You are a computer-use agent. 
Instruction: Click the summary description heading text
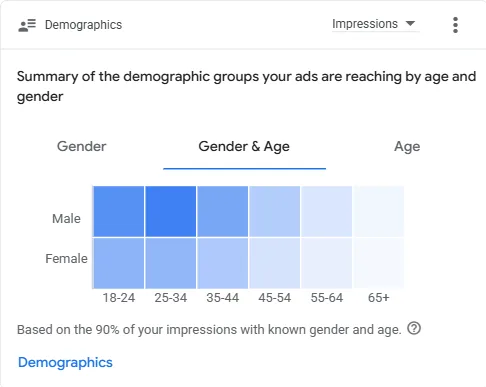click(x=246, y=86)
